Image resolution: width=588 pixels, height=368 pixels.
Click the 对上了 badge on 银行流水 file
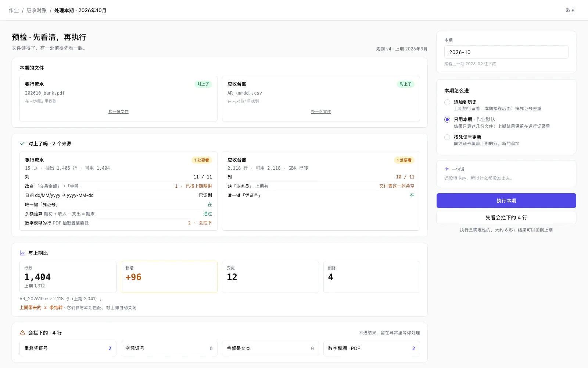point(203,84)
